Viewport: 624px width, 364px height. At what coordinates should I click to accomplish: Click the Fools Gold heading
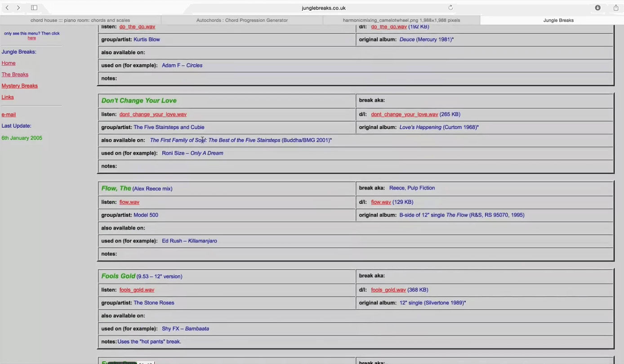(x=118, y=276)
